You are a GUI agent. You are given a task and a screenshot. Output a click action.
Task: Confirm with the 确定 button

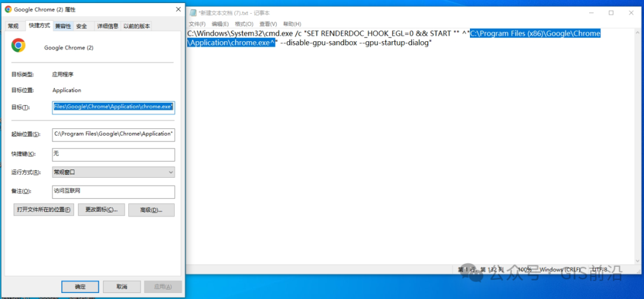[80, 286]
